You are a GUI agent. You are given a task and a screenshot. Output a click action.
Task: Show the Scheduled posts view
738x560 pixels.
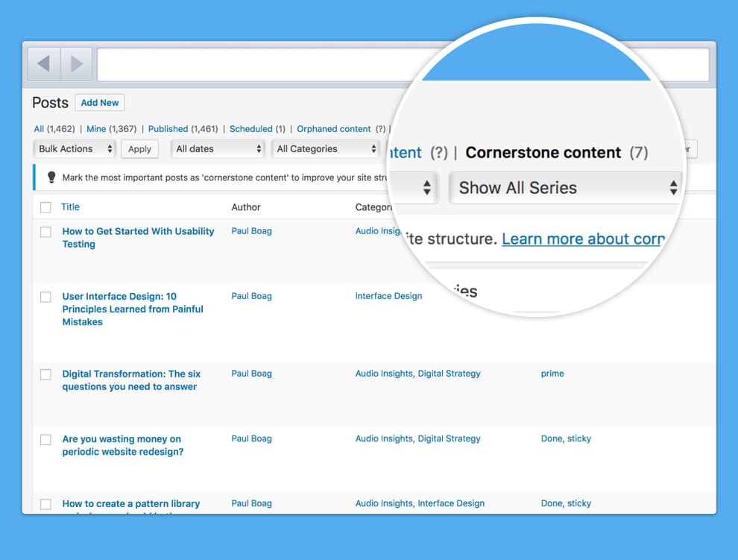[250, 129]
